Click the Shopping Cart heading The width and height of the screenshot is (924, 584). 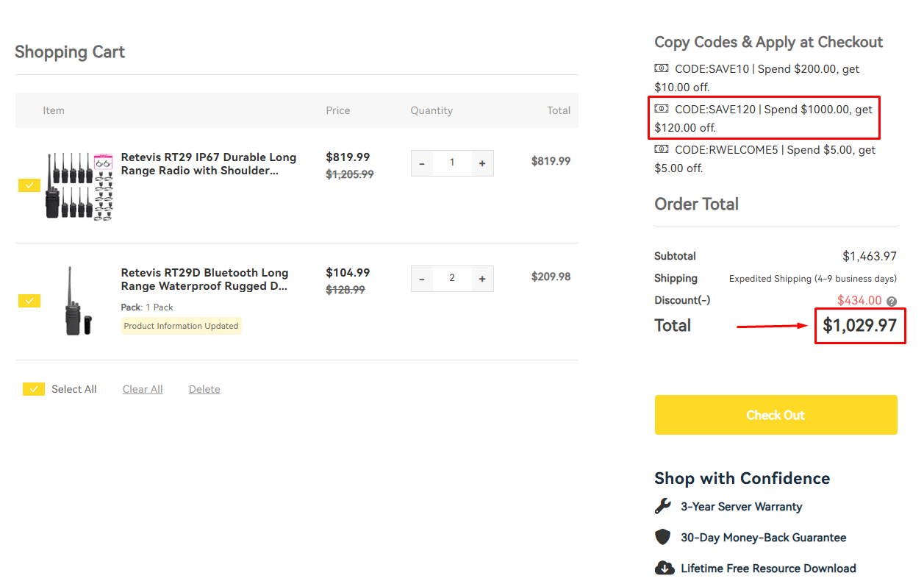(70, 52)
